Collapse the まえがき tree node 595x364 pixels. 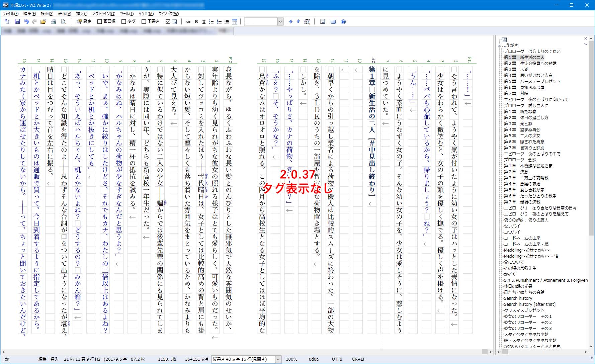coord(499,45)
